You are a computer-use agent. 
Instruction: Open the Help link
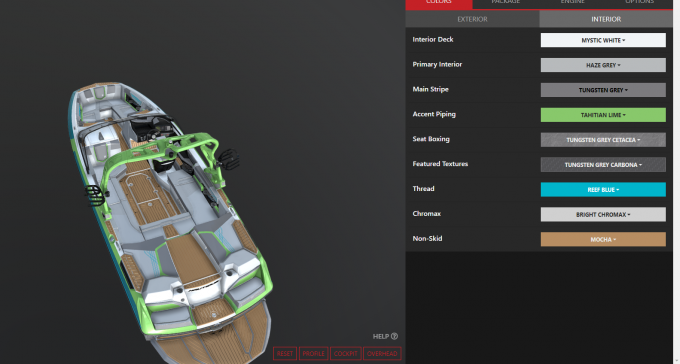tap(385, 336)
